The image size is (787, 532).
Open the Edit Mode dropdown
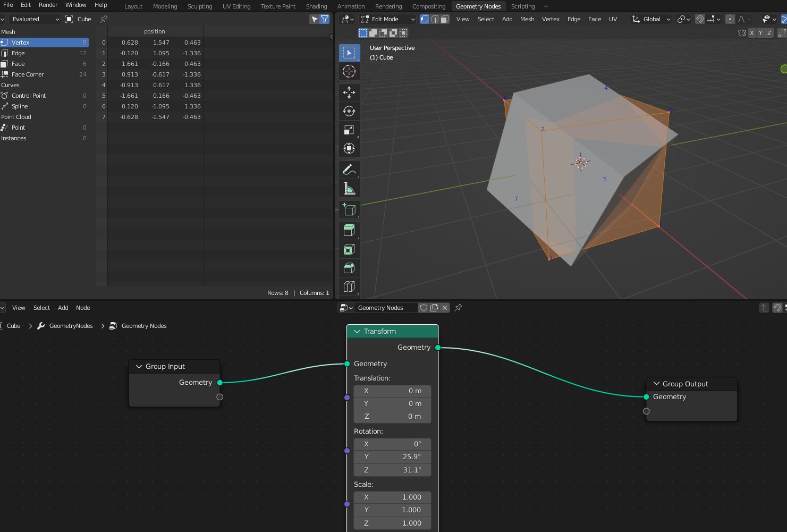[x=388, y=19]
